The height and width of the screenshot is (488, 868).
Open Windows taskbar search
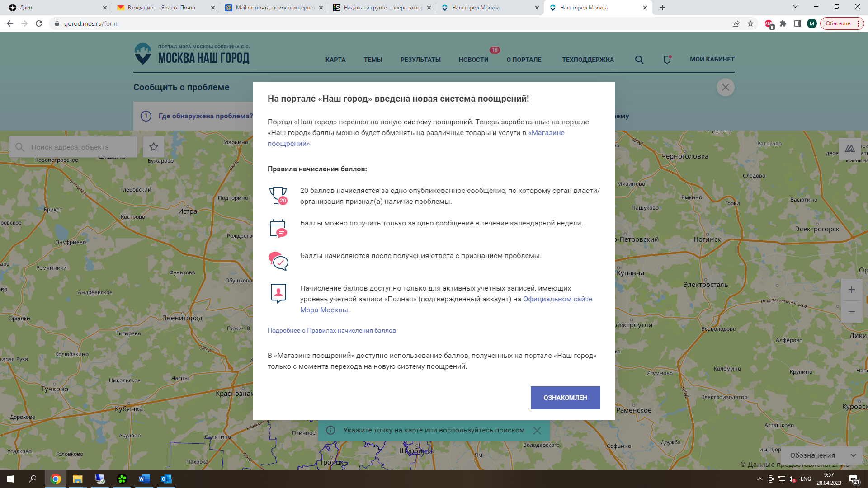coord(33,479)
